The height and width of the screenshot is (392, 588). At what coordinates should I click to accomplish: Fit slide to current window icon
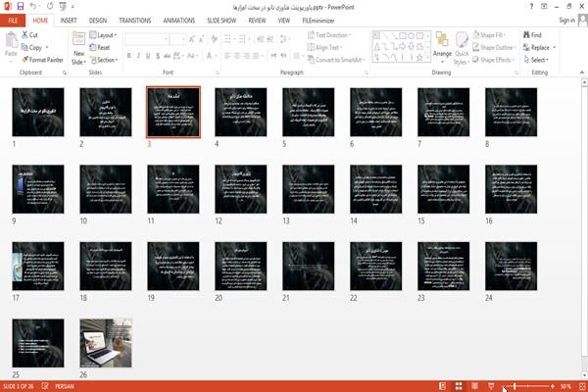[582, 386]
